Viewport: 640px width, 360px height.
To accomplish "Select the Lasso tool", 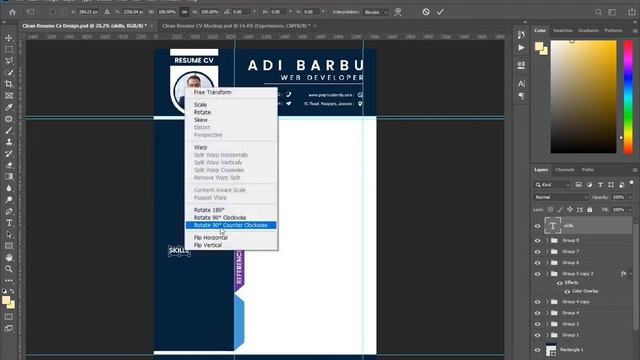I will tap(9, 61).
